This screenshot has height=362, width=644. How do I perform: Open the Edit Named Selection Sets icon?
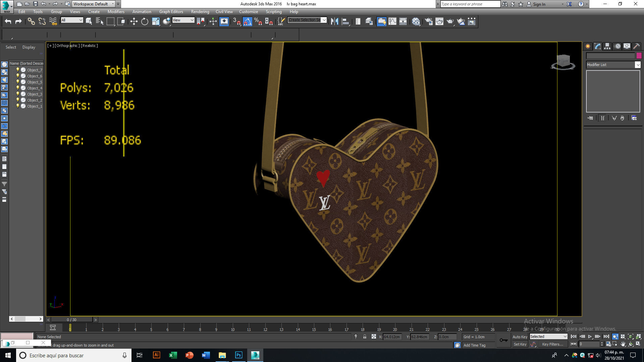(281, 21)
